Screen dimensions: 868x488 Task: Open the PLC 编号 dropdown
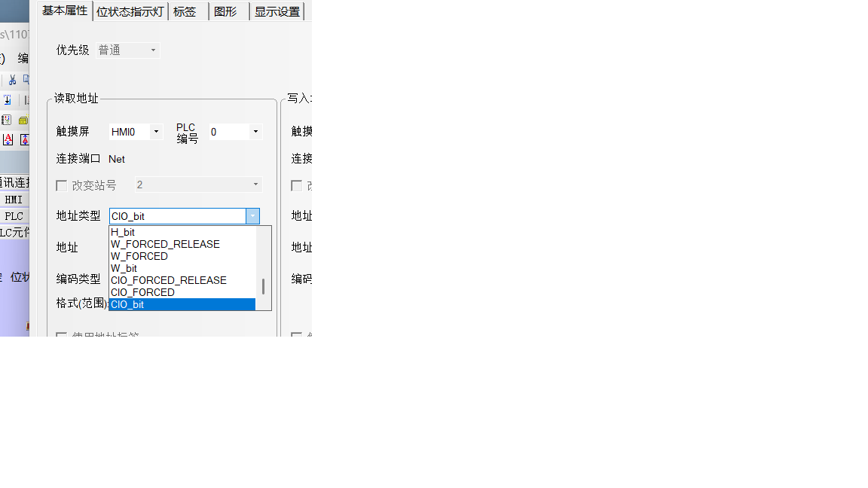[x=255, y=132]
